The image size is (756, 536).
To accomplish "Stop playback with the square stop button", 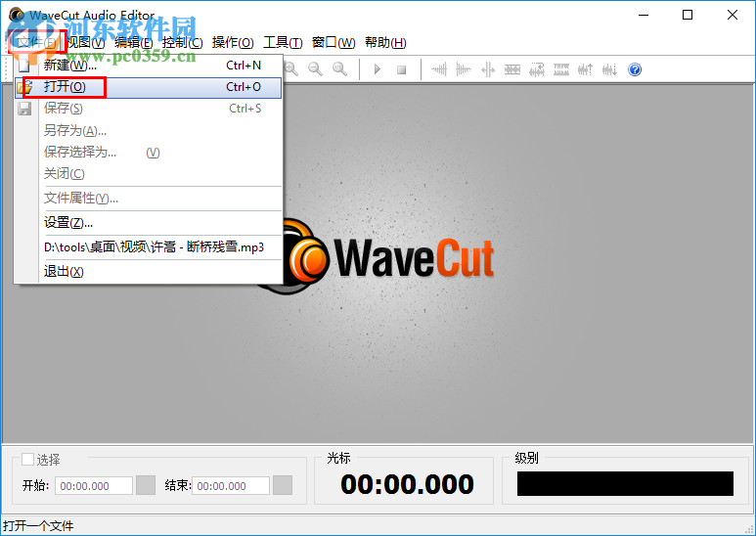I will 401,70.
